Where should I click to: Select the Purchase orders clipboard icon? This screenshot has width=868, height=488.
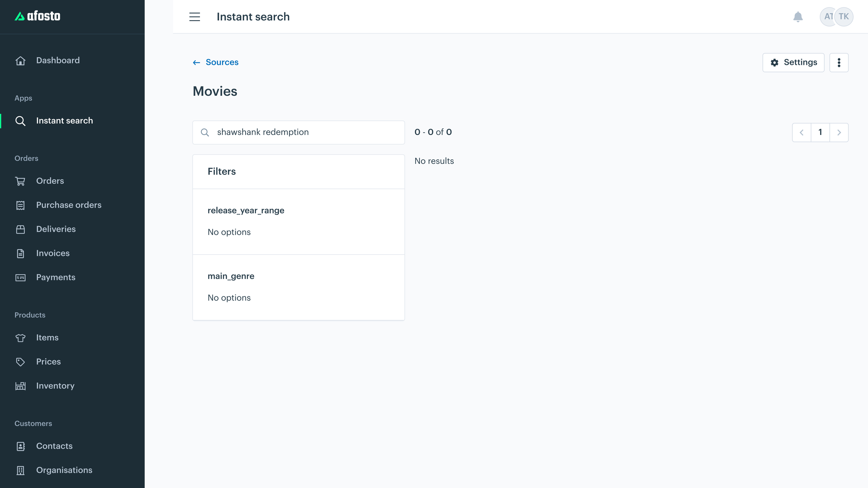(20, 205)
